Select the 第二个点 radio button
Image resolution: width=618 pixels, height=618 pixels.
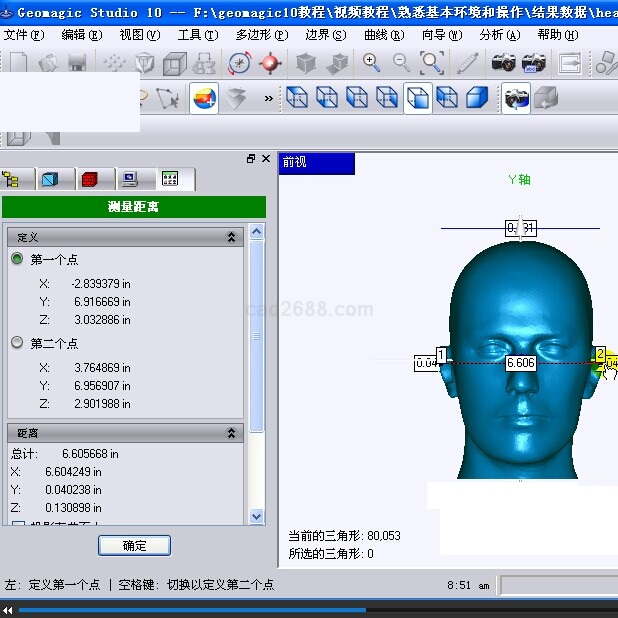click(17, 343)
